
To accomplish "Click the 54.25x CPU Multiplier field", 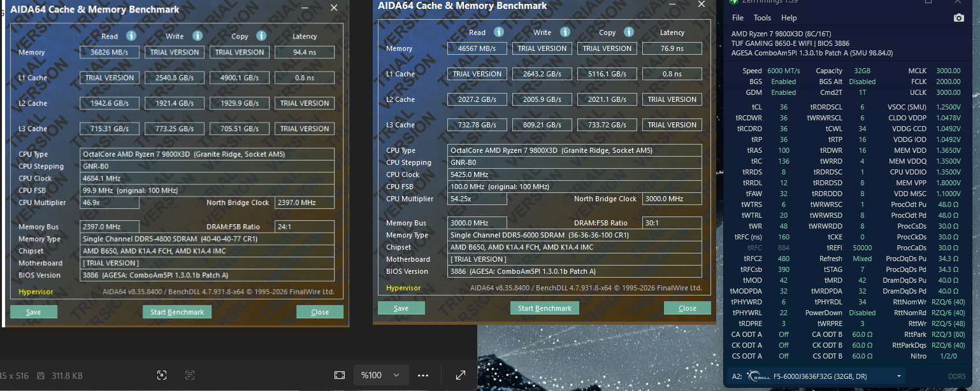I will (x=477, y=199).
